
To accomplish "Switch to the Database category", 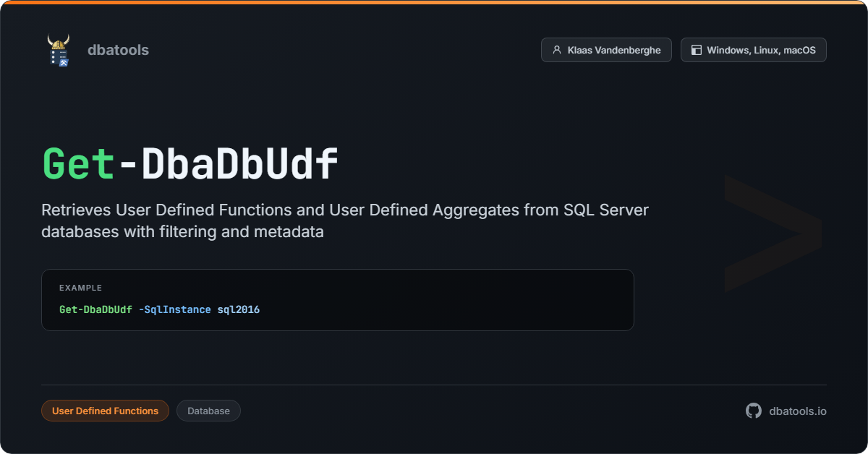I will (208, 411).
